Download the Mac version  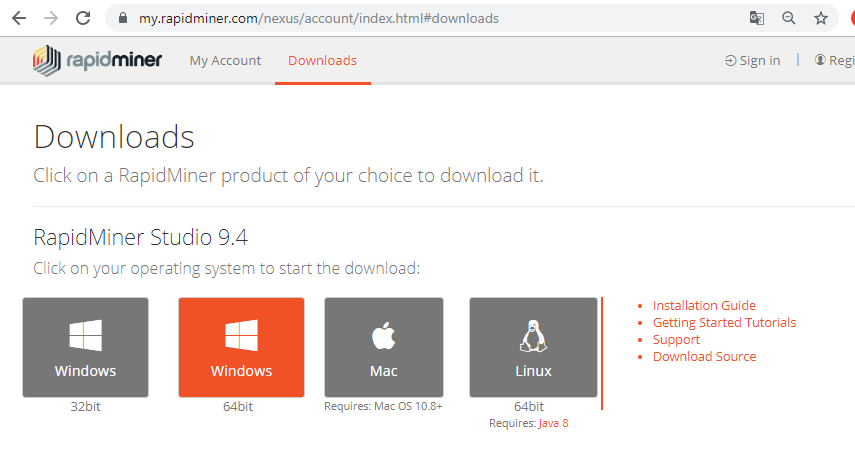pyautogui.click(x=384, y=347)
